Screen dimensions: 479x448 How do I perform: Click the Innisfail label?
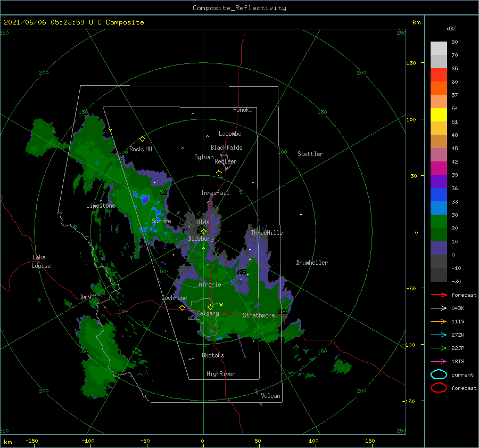point(215,193)
